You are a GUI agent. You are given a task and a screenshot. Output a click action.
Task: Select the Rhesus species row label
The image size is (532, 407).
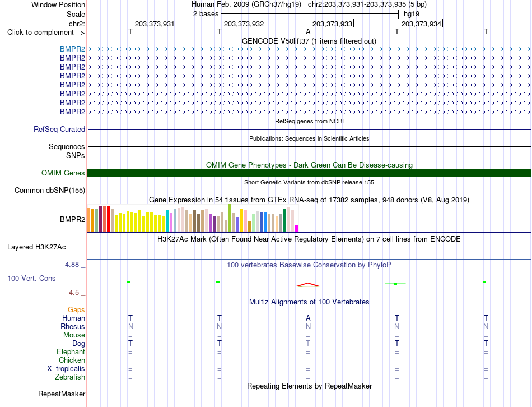[x=73, y=326]
